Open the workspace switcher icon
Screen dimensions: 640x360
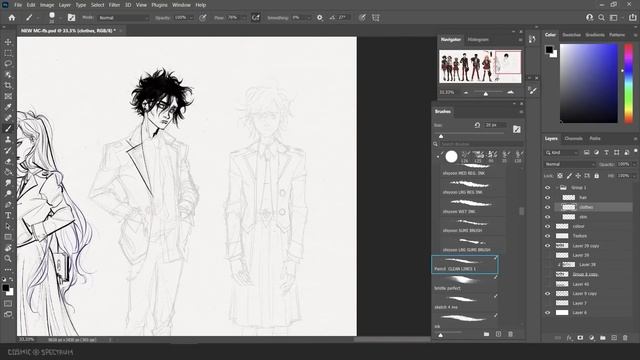point(613,18)
